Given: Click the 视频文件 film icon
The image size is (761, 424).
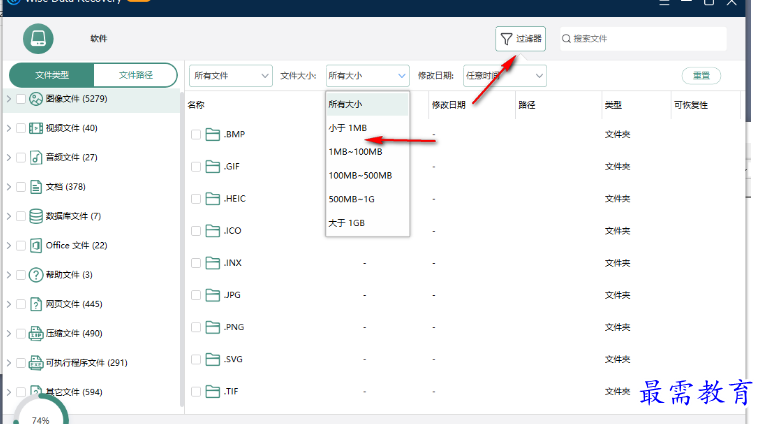Looking at the screenshot, I should (36, 128).
